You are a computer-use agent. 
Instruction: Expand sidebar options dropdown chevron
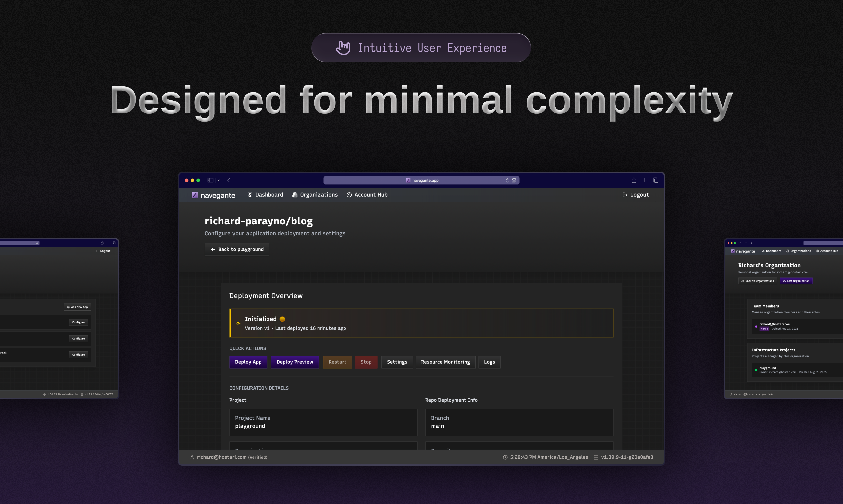[x=219, y=180]
